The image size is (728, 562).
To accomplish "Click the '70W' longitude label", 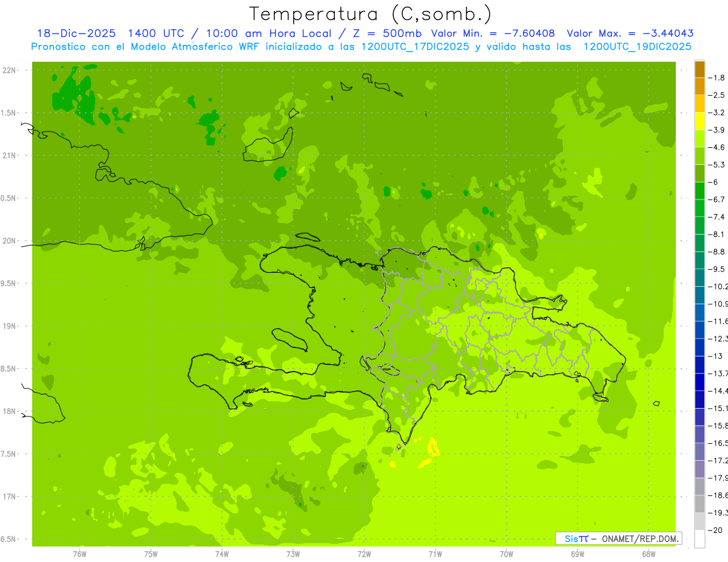I will coord(506,554).
